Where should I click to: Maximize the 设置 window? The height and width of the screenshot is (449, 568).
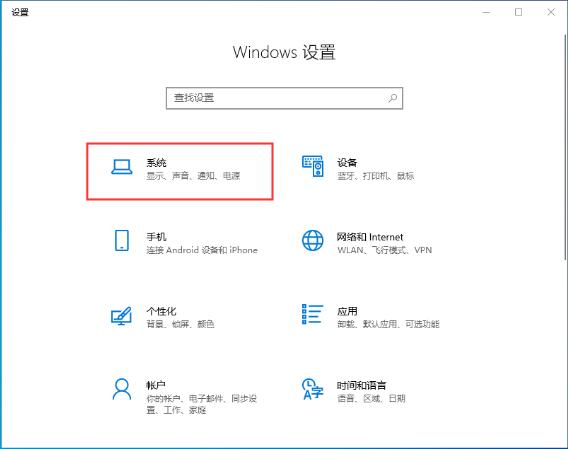coord(518,12)
